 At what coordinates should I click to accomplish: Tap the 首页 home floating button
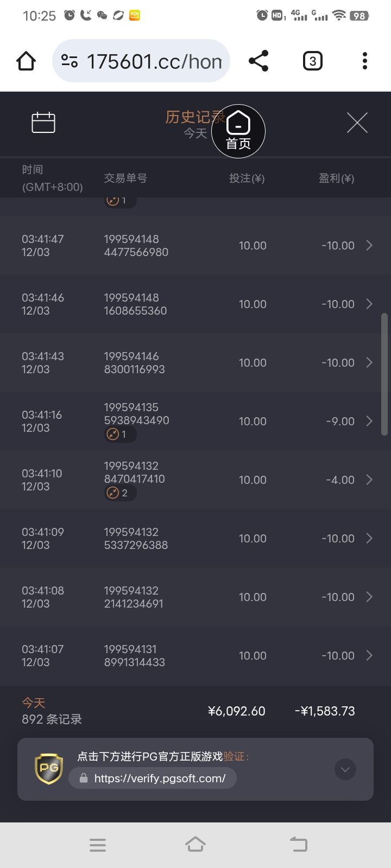click(238, 131)
